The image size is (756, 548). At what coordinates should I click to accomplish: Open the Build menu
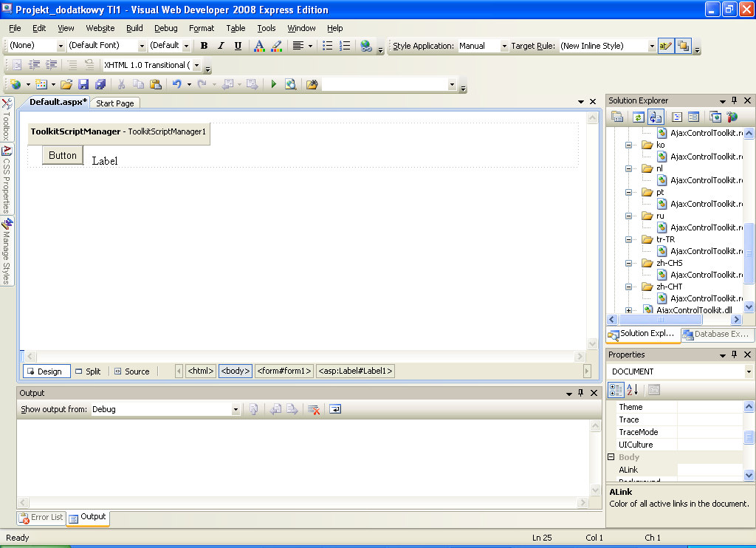coord(134,28)
